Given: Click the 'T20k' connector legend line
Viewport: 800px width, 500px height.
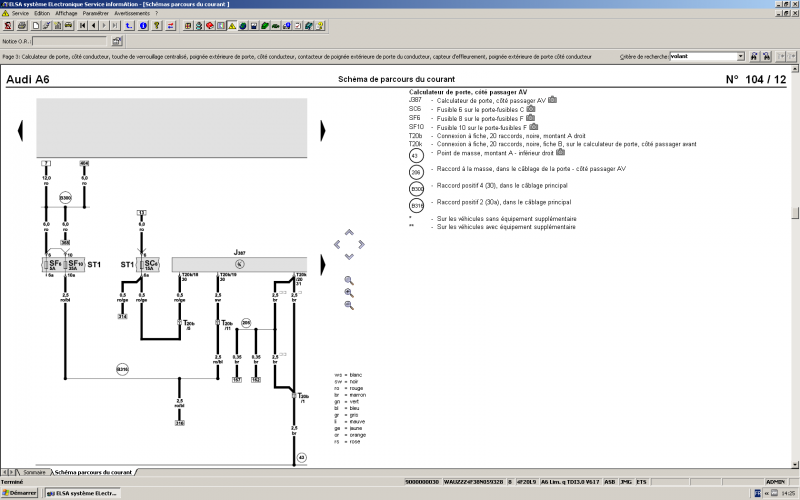Looking at the screenshot, I should 553,144.
